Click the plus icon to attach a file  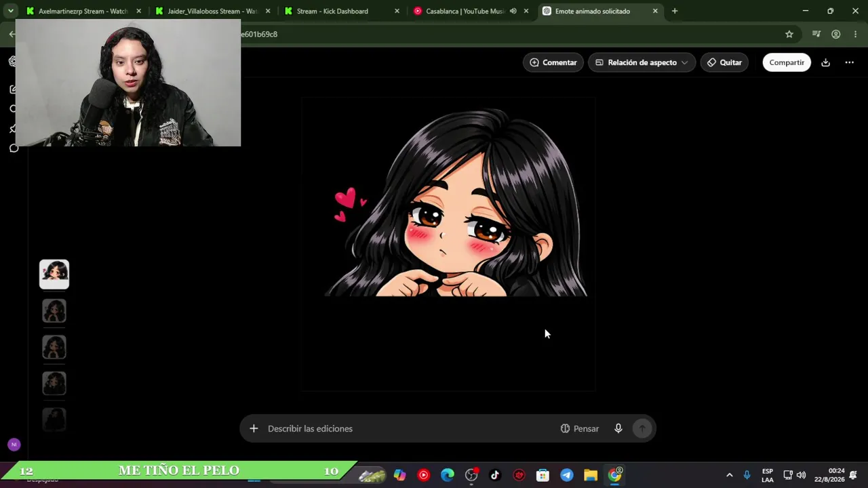(254, 428)
